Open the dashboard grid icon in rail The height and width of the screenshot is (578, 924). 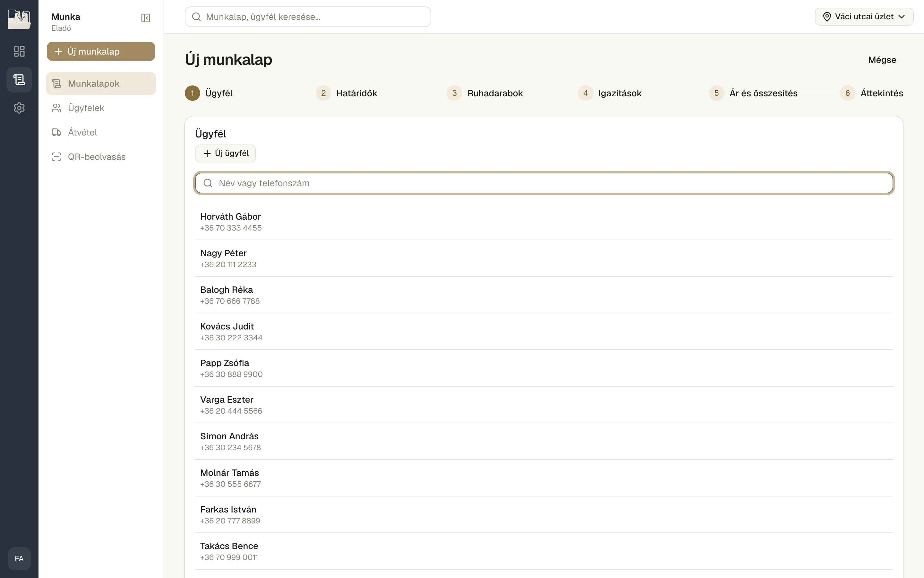(x=19, y=51)
